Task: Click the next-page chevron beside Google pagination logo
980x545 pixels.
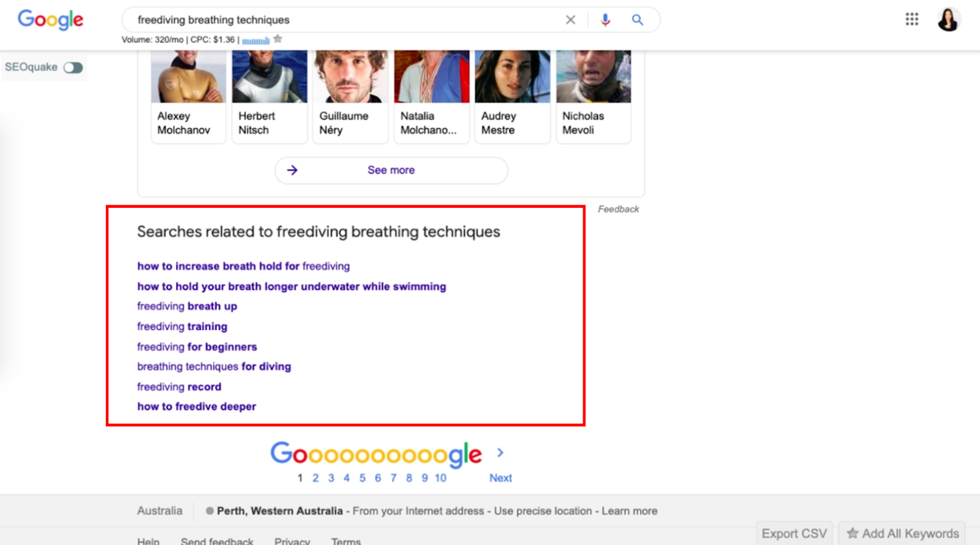Action: tap(500, 452)
